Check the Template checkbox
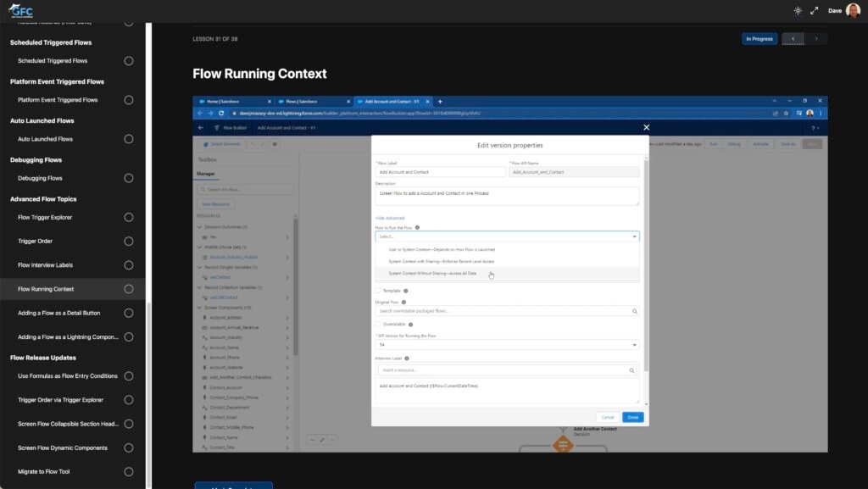Screen dimensions: 868x489 coord(378,291)
